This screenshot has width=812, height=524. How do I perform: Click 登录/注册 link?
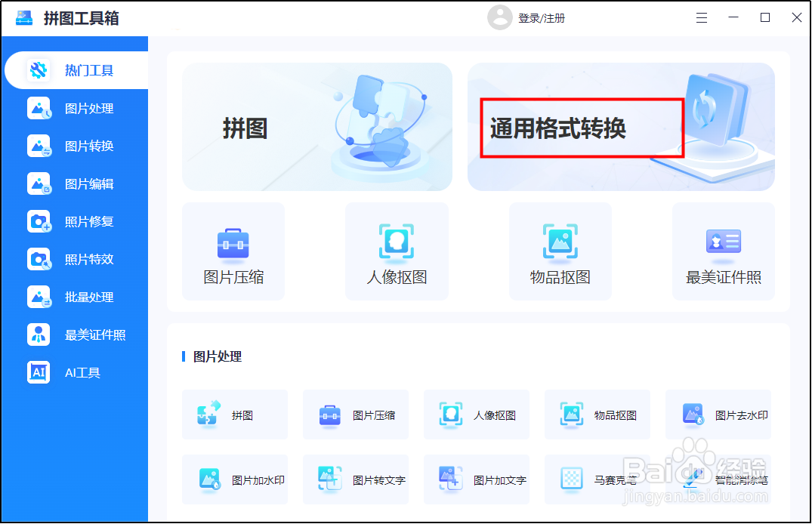tap(542, 18)
